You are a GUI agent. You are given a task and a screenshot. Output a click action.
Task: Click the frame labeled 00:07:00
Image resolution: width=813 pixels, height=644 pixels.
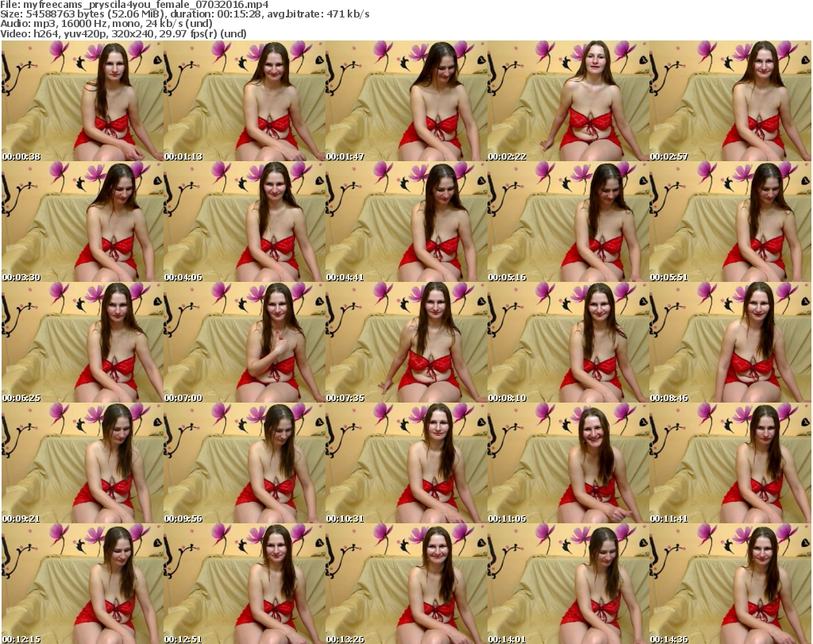[244, 343]
